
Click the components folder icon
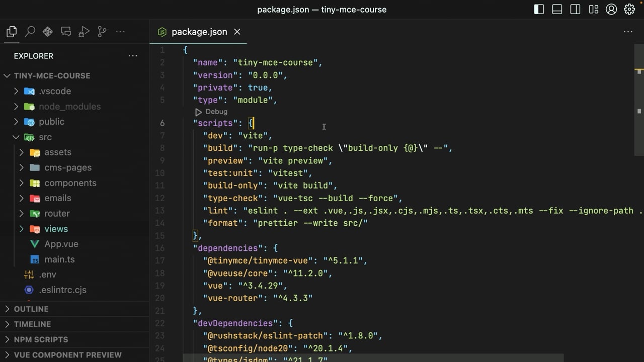click(35, 183)
